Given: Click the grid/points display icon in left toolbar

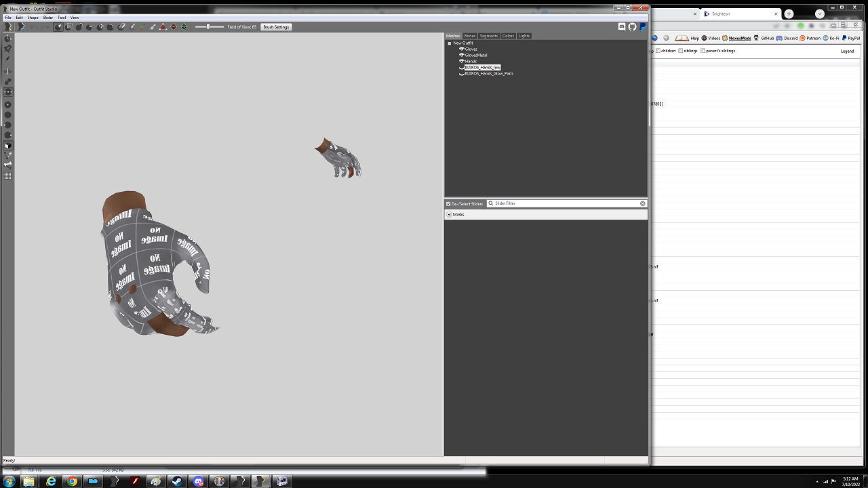Looking at the screenshot, I should pos(8,176).
